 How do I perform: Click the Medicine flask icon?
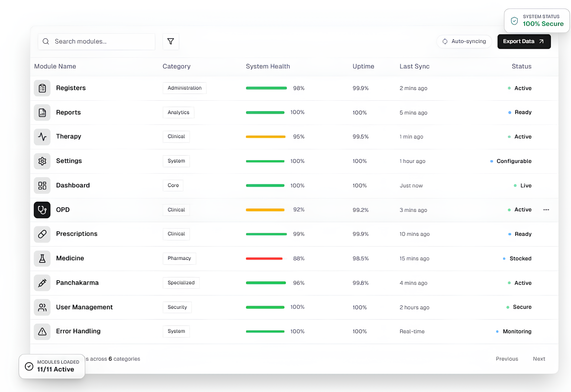click(42, 258)
